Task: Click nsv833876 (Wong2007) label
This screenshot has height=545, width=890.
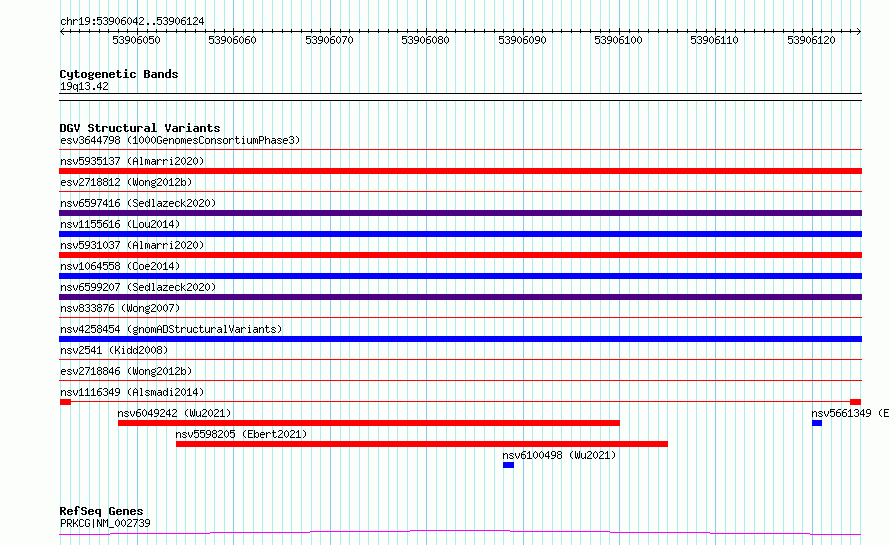Action: [x=120, y=308]
